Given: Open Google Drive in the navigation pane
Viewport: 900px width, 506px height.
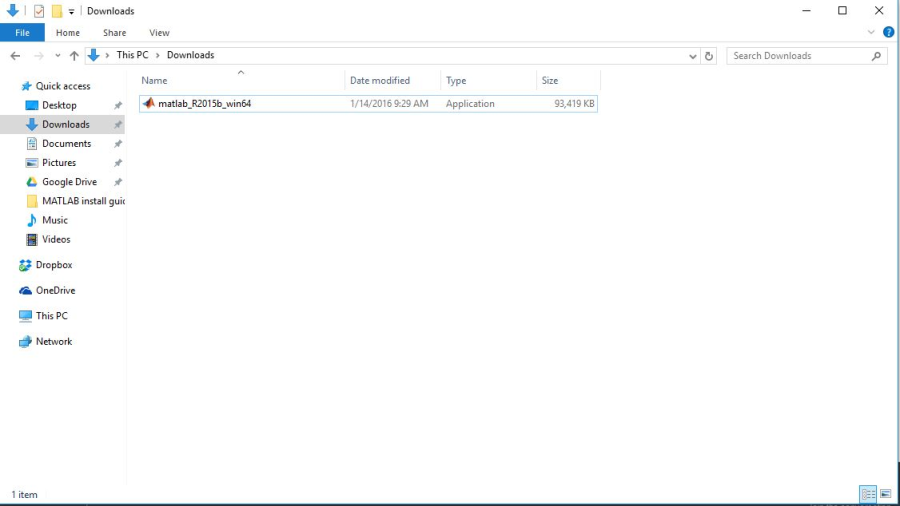Looking at the screenshot, I should 69,182.
